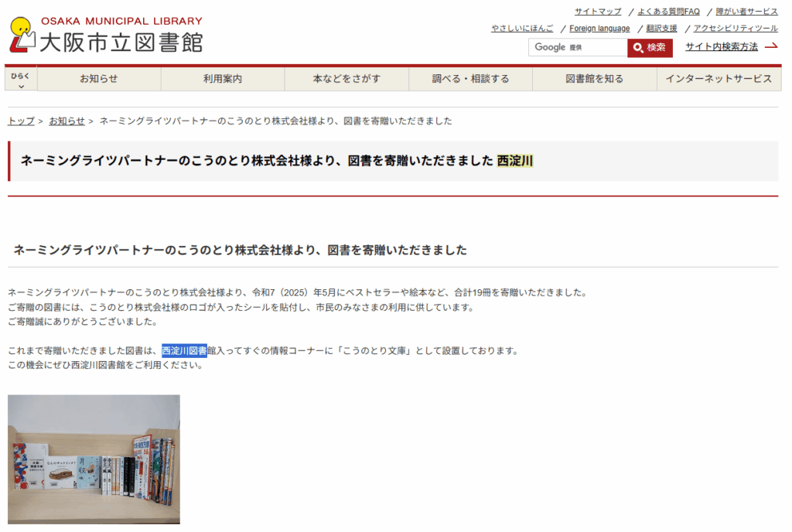Select the 図書館を知る menu item
This screenshot has height=532, width=792.
[594, 79]
